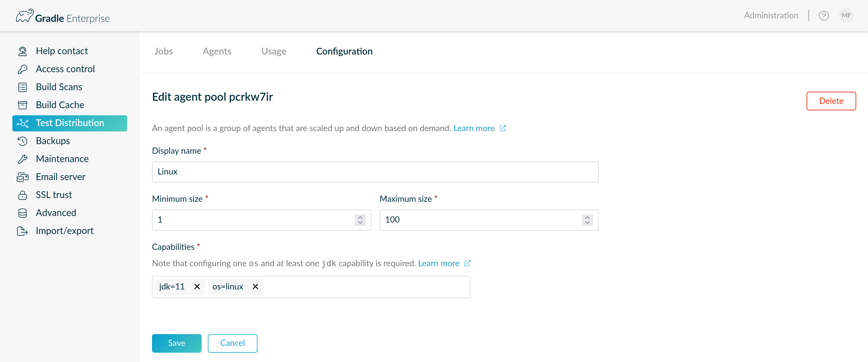Click the SSL trust padlock icon
Screen dimensions: 868x362
(x=23, y=195)
